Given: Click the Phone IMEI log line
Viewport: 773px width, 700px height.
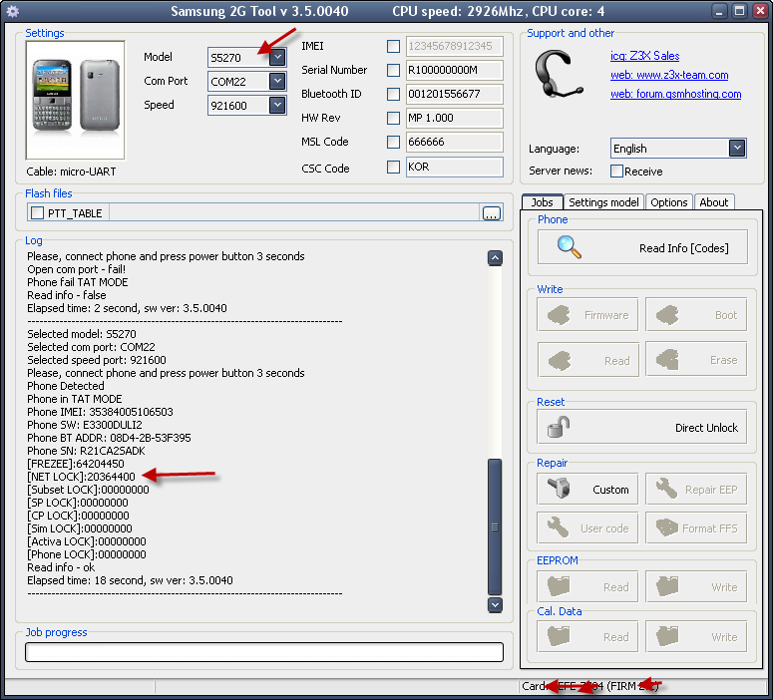Looking at the screenshot, I should point(100,412).
